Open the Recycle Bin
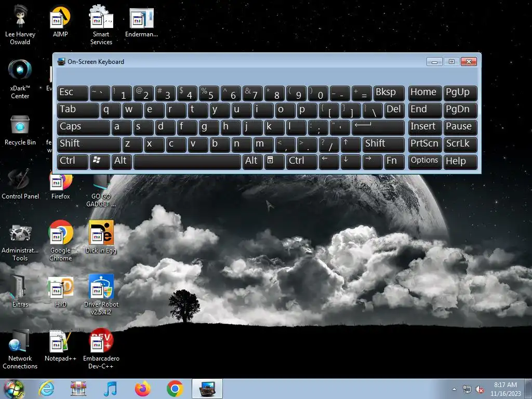This screenshot has height=399, width=532. 20,130
